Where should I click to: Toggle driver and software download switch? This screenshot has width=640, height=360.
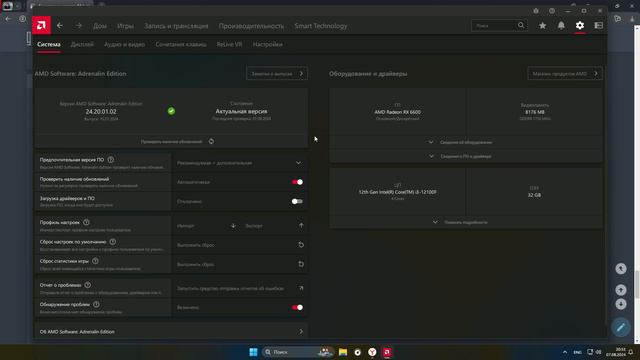[297, 201]
